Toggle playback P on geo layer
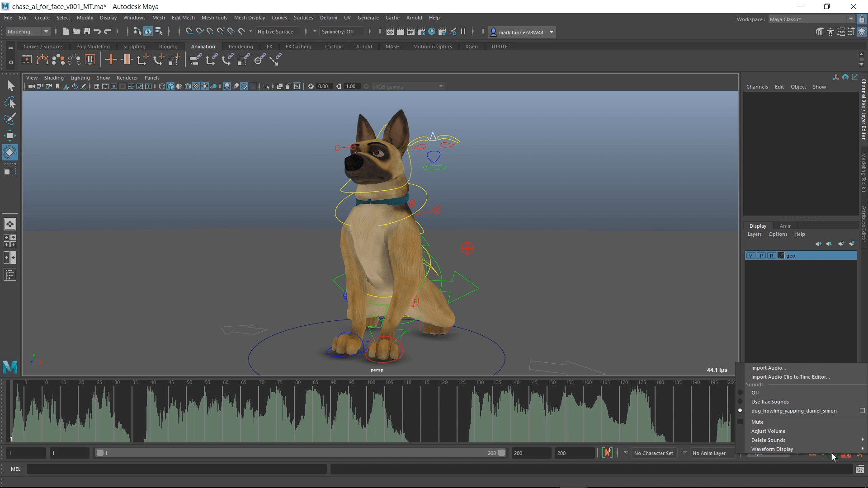This screenshot has height=488, width=868. coord(761,256)
